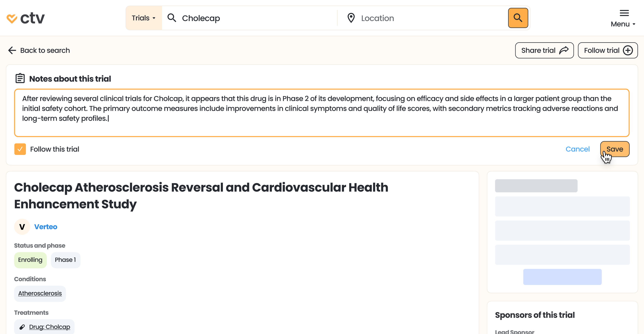Uncheck the Follow this trial checkbox
Screen dimensions: 644x334
[x=20, y=149]
